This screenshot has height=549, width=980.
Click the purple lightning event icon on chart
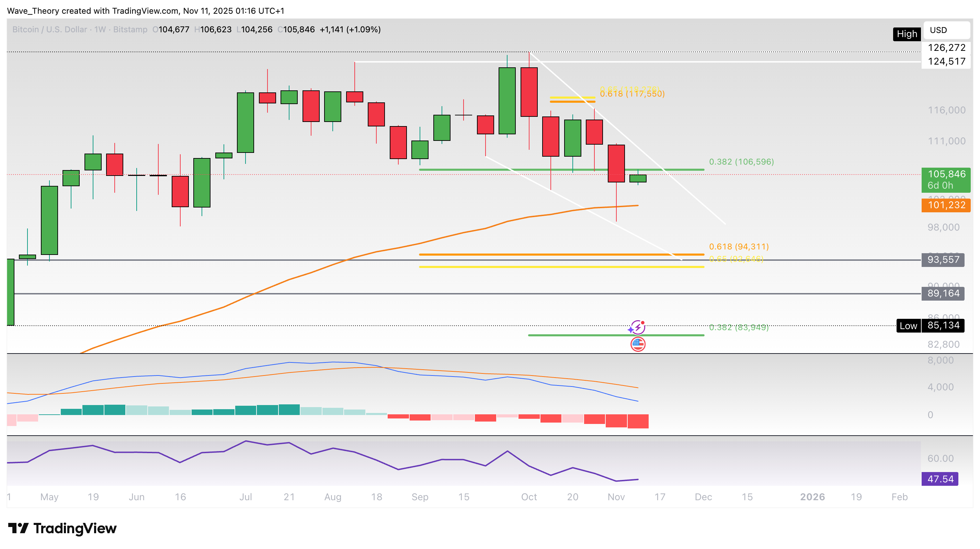pyautogui.click(x=638, y=327)
